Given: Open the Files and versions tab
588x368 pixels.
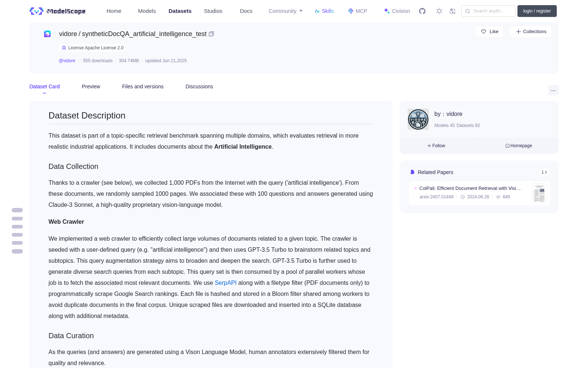Looking at the screenshot, I should coord(143,86).
